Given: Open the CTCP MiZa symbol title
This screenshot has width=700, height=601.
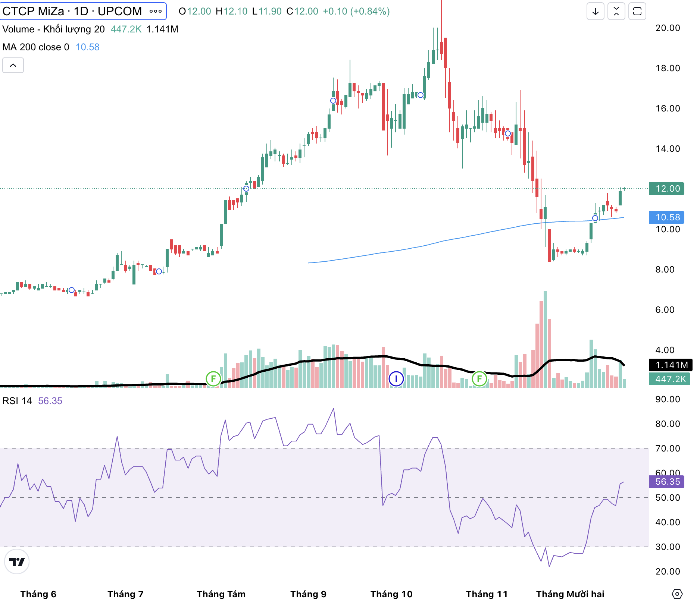Looking at the screenshot, I should (x=72, y=11).
